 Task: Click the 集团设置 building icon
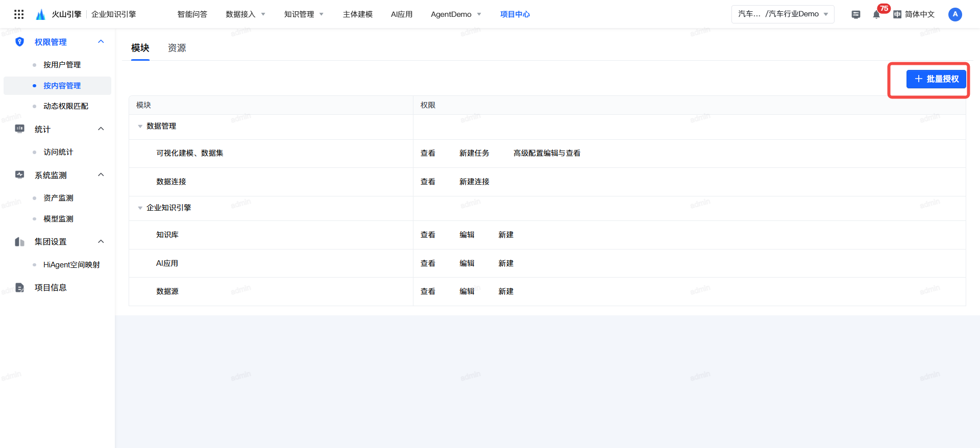coord(20,242)
